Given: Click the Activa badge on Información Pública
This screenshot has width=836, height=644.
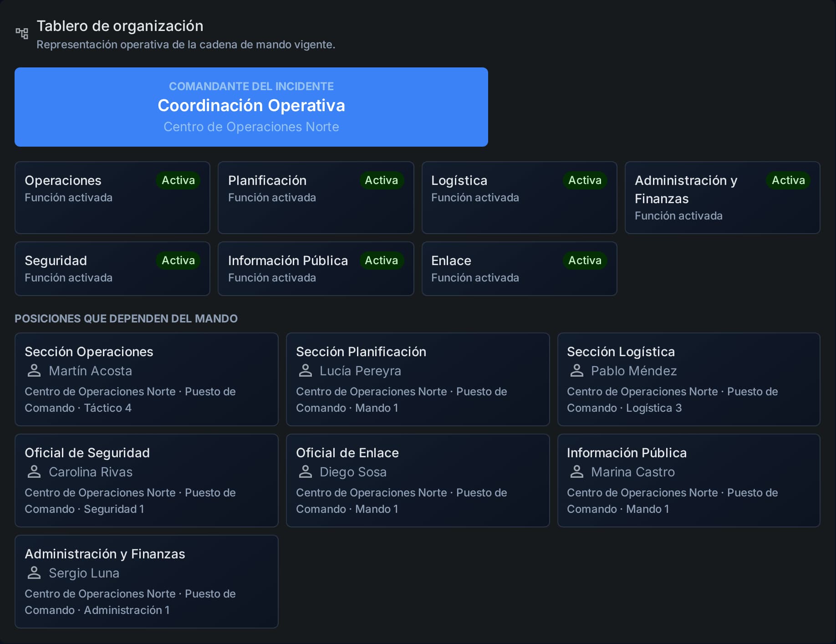Looking at the screenshot, I should 382,261.
